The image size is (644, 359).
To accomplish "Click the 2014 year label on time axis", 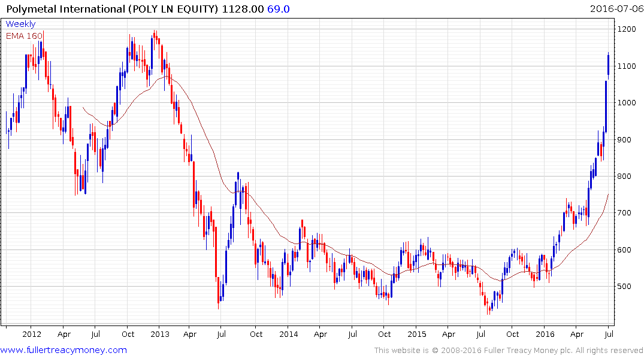I will click(x=288, y=334).
